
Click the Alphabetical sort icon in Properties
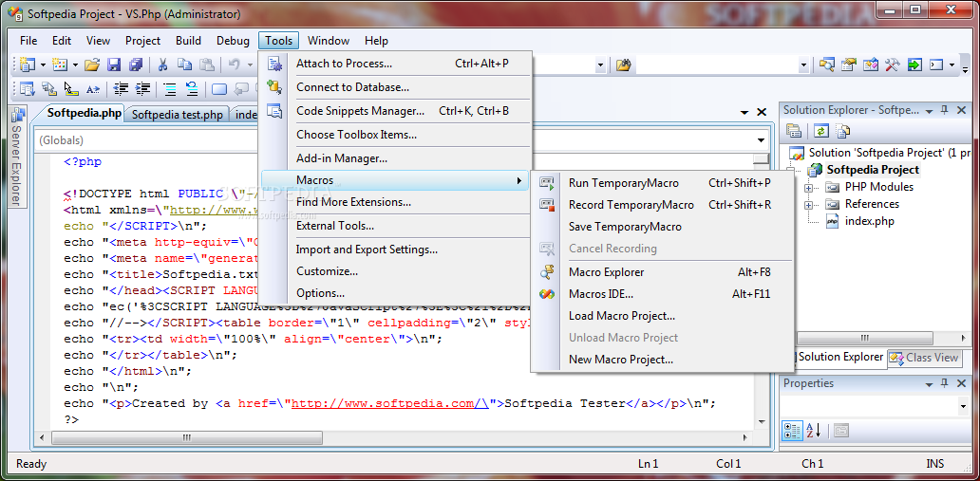click(x=814, y=430)
